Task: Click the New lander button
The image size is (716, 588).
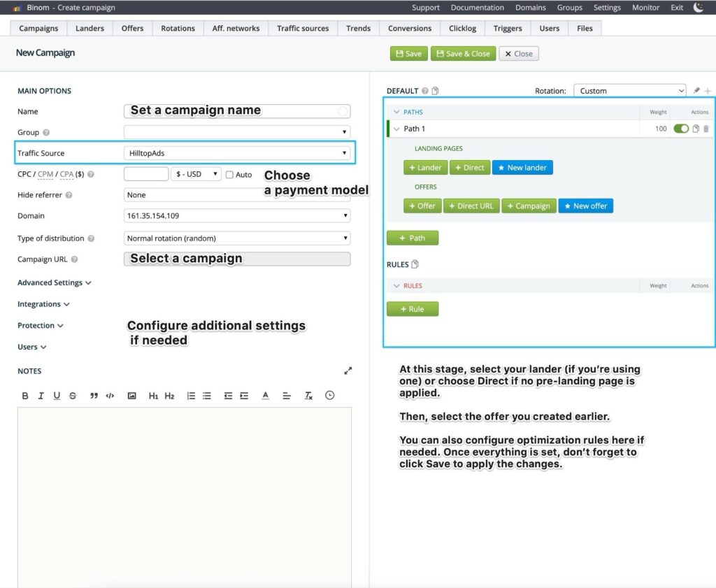Action: [x=522, y=168]
